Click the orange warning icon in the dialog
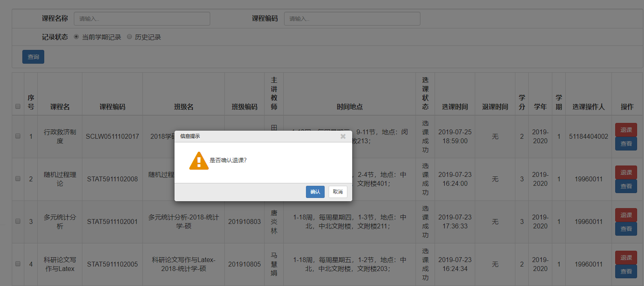 click(x=199, y=161)
